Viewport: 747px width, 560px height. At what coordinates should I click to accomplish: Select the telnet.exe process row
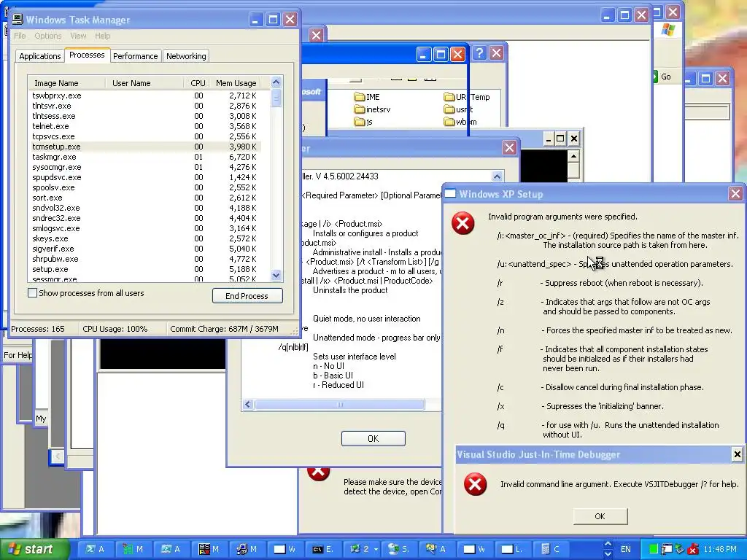[145, 126]
